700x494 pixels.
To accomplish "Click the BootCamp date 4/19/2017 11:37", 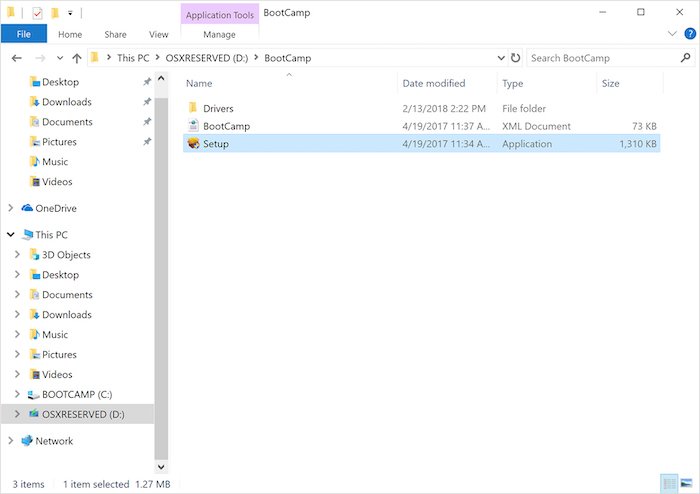I will [446, 126].
